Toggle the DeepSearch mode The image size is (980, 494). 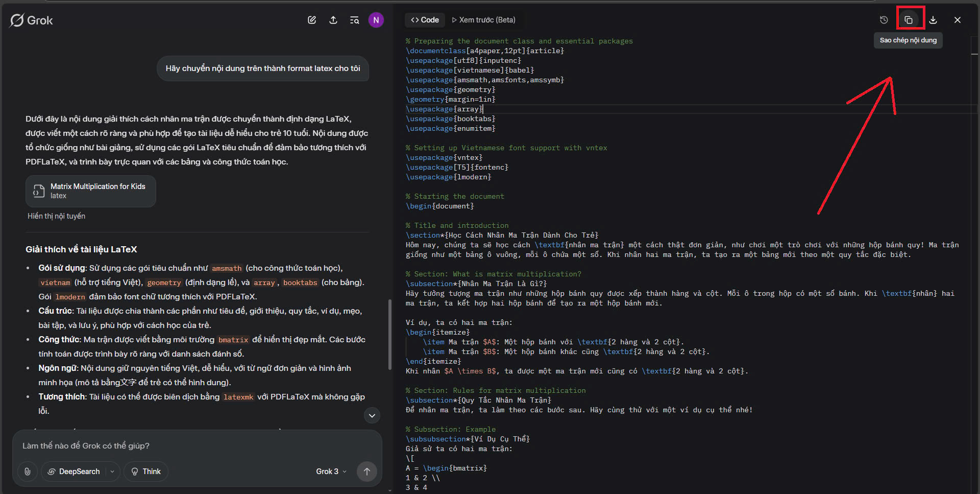(x=74, y=472)
